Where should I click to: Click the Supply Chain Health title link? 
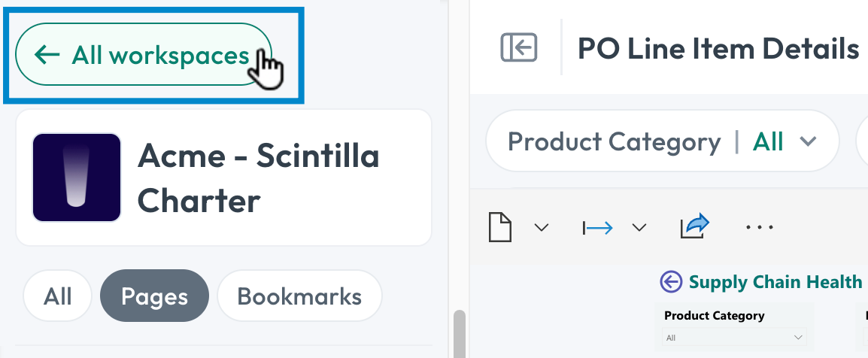click(x=775, y=281)
